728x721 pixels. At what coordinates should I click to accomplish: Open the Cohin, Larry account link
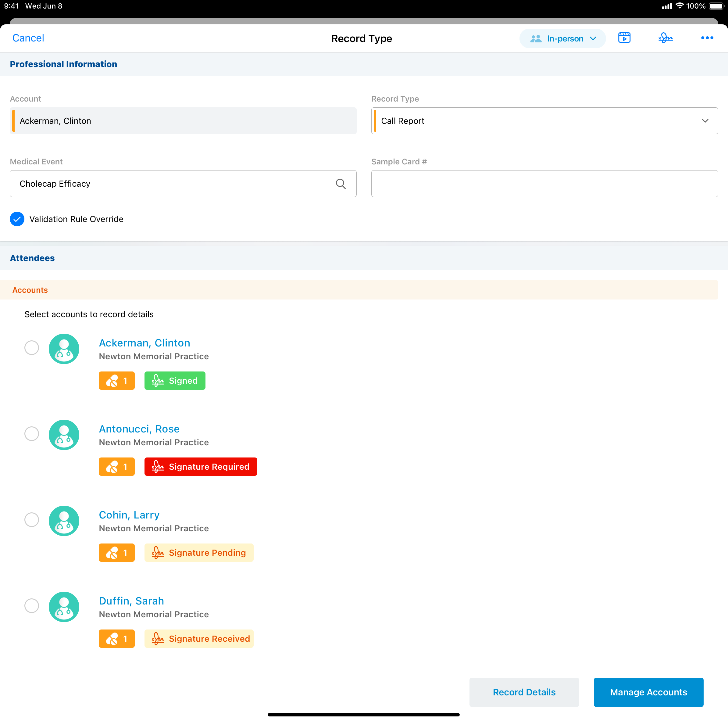[x=129, y=515]
